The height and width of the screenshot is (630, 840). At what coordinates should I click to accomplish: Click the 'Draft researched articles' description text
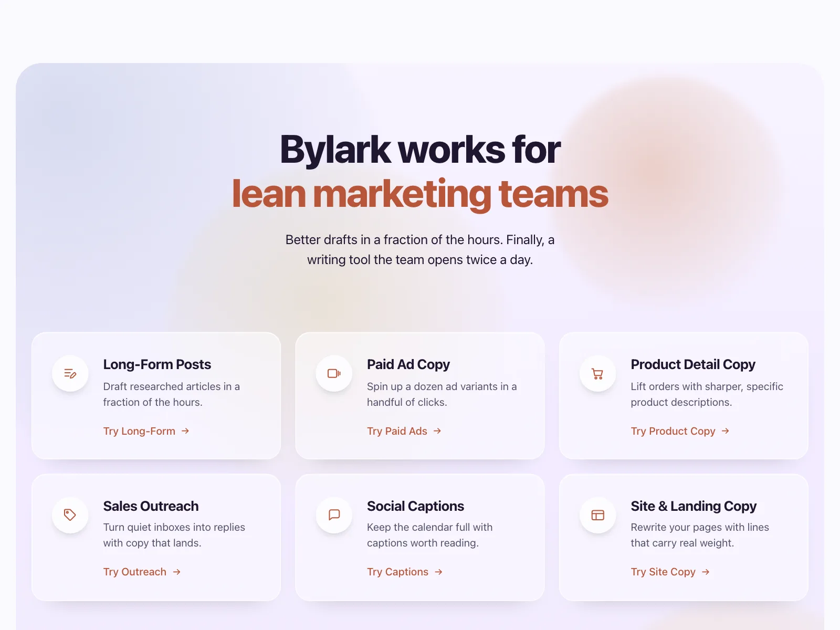click(172, 394)
